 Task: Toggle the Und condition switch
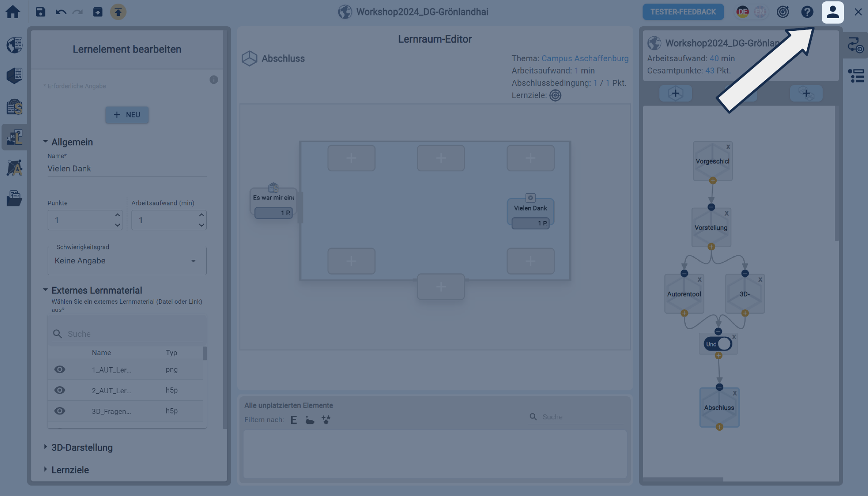click(718, 344)
